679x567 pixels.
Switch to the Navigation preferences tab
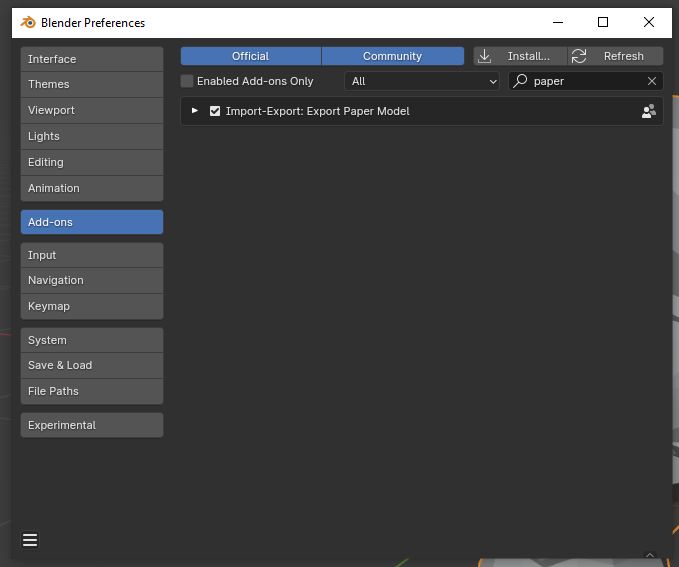pos(92,280)
